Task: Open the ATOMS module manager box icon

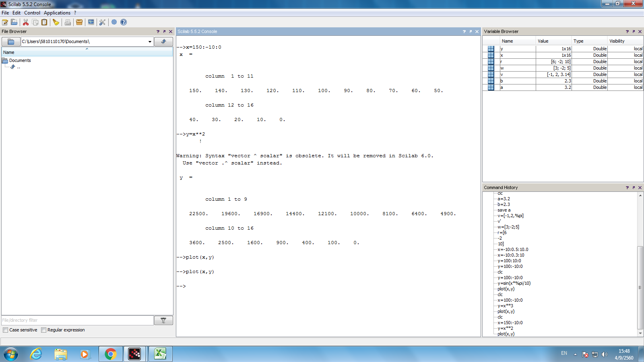Action: coord(79,22)
